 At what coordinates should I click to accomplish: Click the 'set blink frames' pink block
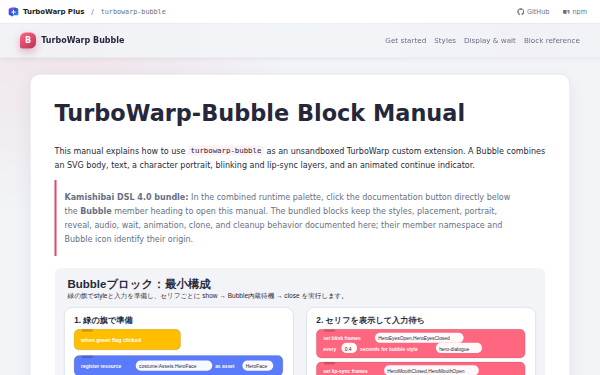(421, 343)
